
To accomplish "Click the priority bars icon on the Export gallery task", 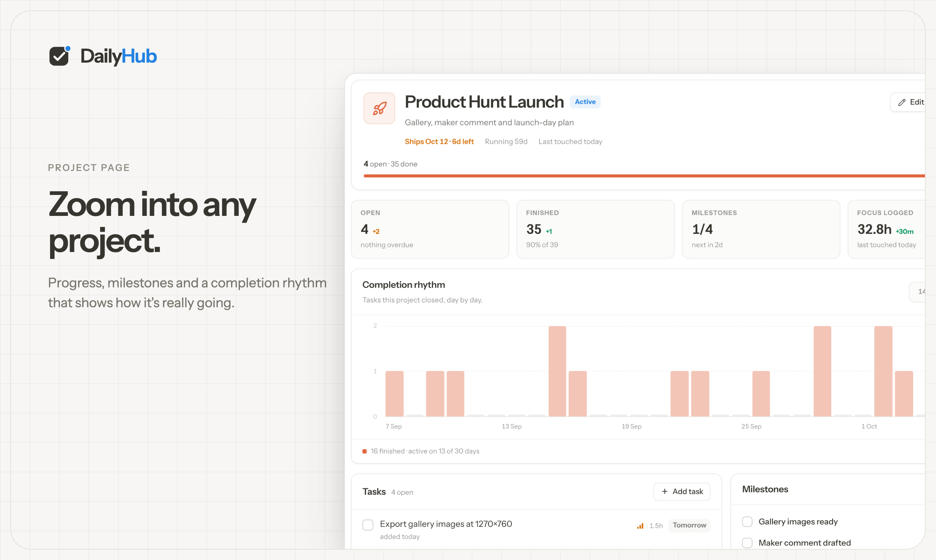I will 640,525.
